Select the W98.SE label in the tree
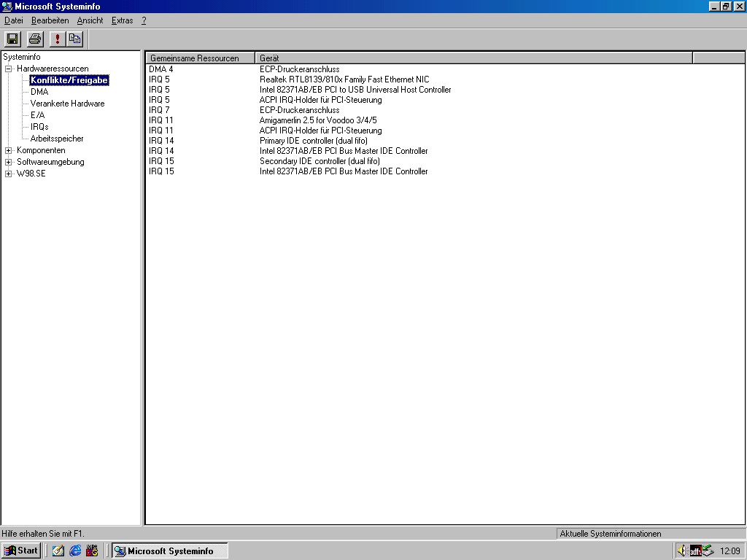Image resolution: width=747 pixels, height=560 pixels. point(31,174)
